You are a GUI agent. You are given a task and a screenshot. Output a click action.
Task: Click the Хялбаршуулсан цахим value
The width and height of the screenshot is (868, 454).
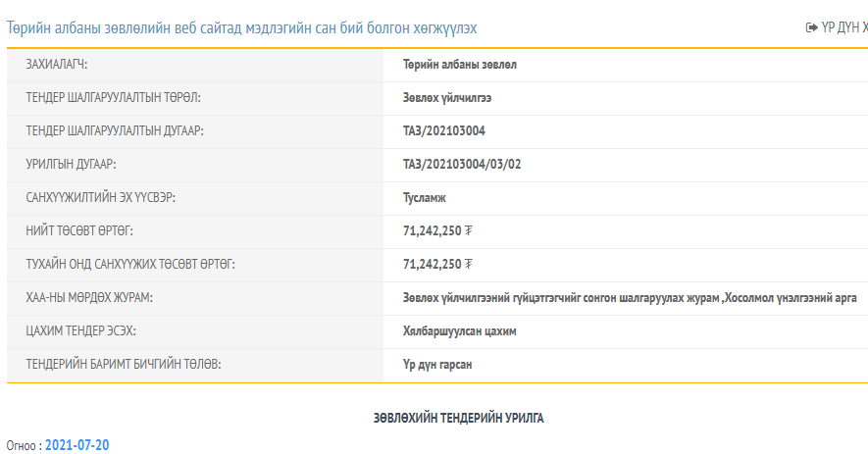tap(459, 331)
